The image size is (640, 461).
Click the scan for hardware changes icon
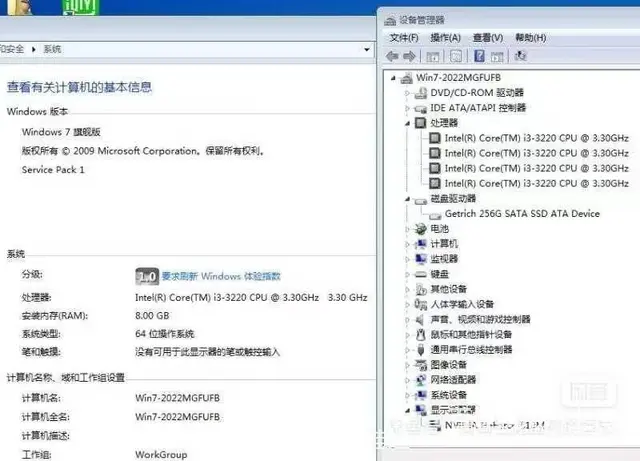point(520,56)
